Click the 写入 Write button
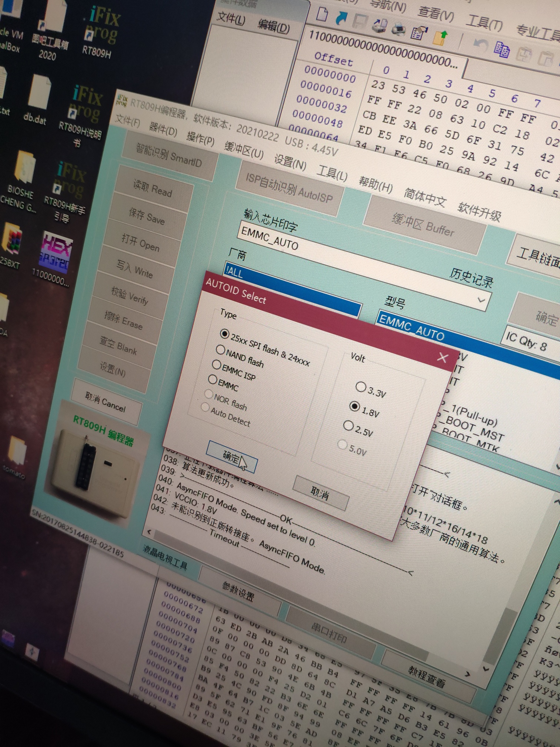The width and height of the screenshot is (560, 747). point(135,269)
